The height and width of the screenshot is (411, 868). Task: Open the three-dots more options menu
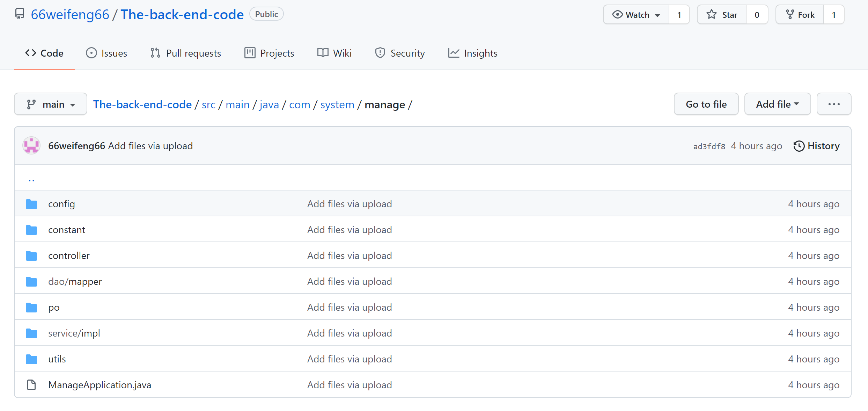click(834, 104)
